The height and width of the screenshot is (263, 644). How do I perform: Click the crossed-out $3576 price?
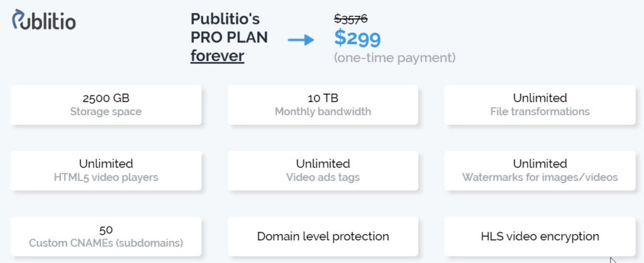[351, 19]
